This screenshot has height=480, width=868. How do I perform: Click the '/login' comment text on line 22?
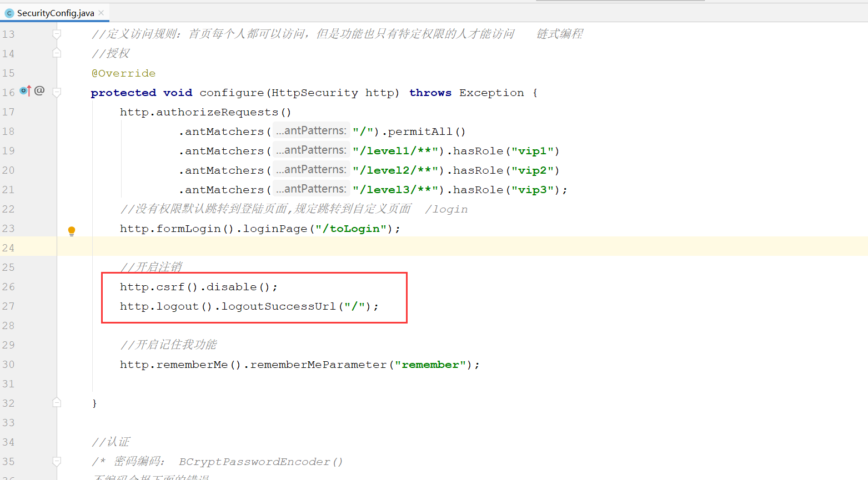(x=446, y=209)
